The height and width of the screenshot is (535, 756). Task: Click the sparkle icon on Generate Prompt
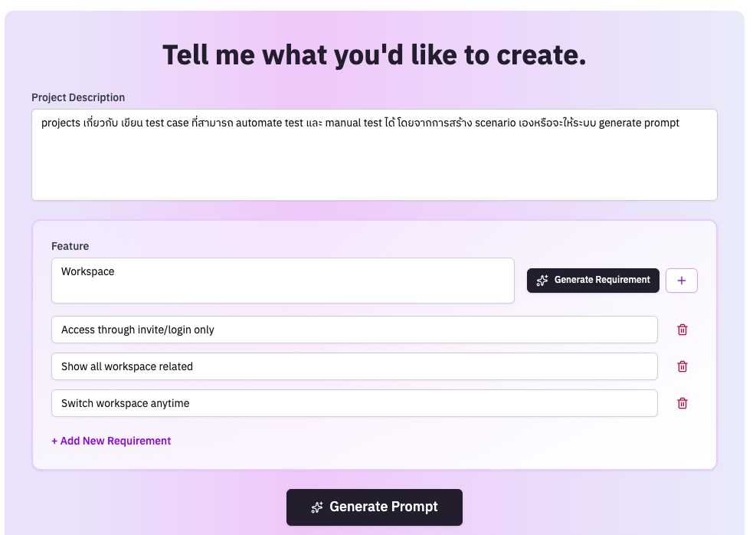click(x=317, y=507)
